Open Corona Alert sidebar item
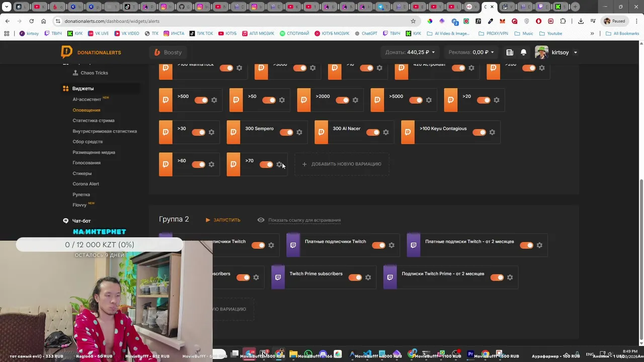 coord(86,184)
